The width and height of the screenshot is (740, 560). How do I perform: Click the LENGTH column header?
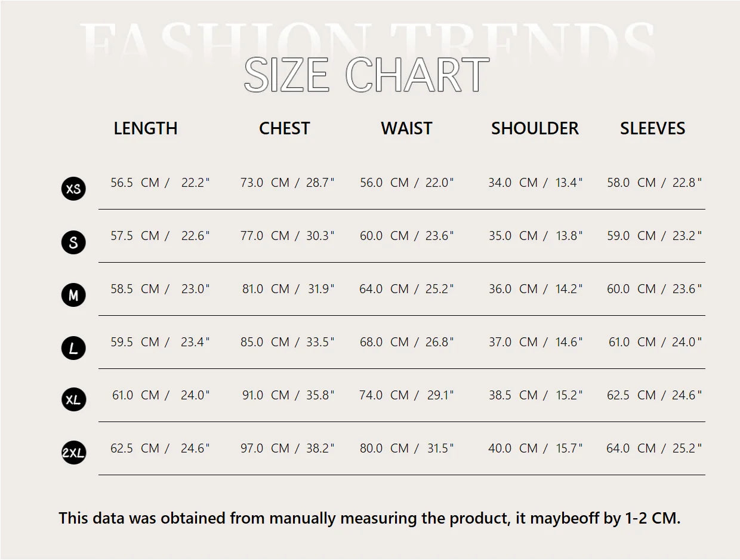[x=146, y=128]
